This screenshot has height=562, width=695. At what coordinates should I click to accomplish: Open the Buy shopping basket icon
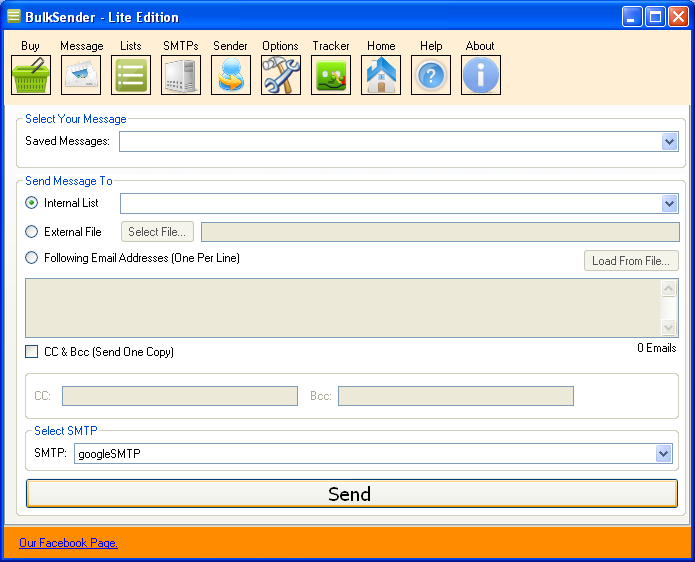(30, 75)
